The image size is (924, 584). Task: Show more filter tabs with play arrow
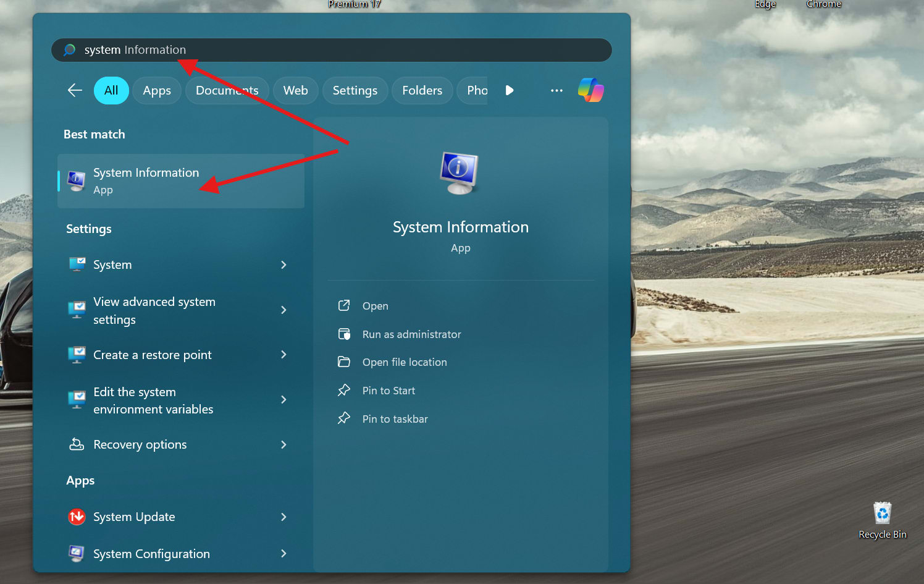(x=509, y=90)
